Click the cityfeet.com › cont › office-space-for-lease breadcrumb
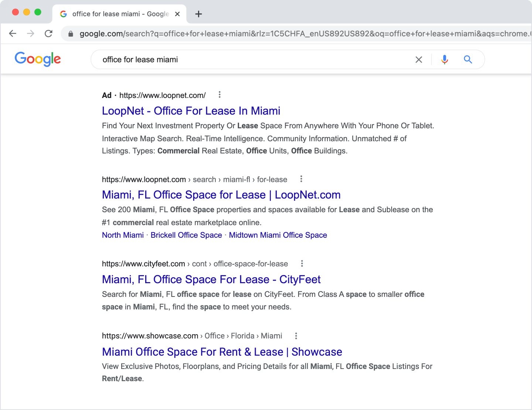Screen dimensions: 532x410 [195, 264]
